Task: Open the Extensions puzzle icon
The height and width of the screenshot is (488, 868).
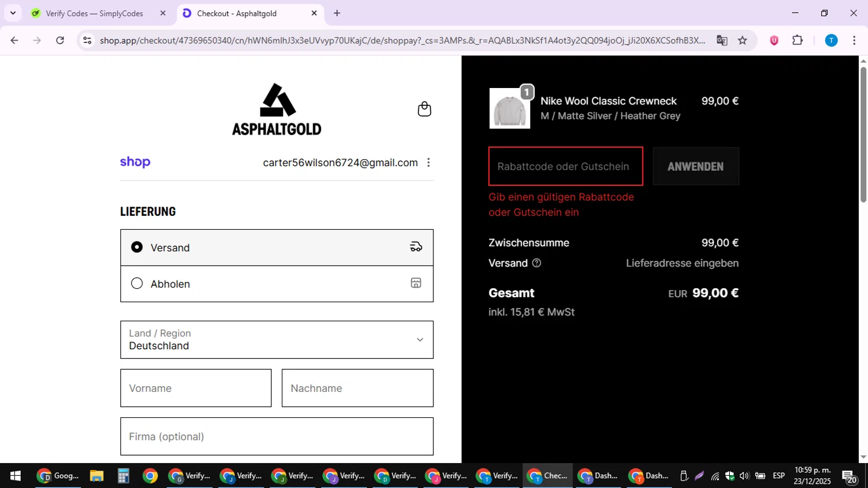Action: [797, 41]
